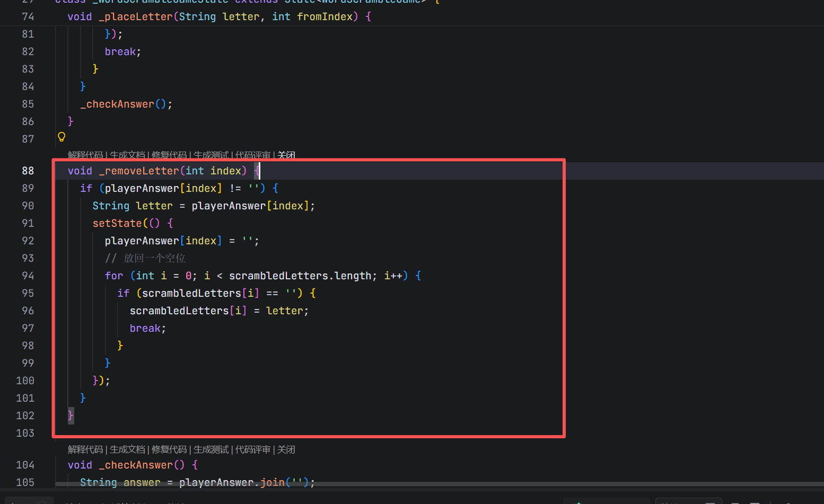This screenshot has width=824, height=504.
Task: Click 关闭 above the _removeLetter method
Action: 286,155
